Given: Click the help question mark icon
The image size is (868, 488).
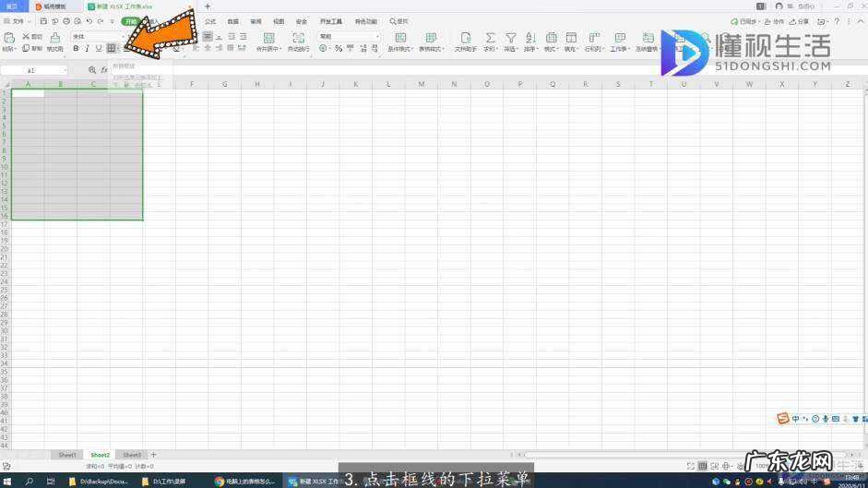Looking at the screenshot, I should click(x=837, y=21).
